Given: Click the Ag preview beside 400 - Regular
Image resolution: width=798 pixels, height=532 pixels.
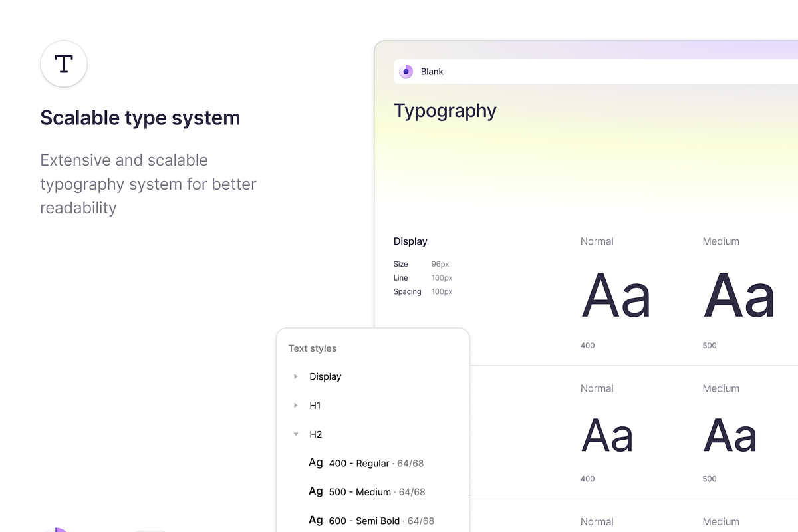Looking at the screenshot, I should tap(316, 462).
